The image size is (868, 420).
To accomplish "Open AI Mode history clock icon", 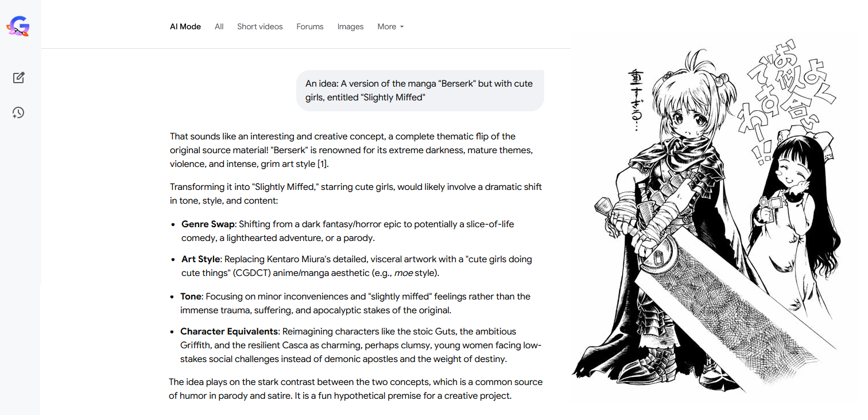I will click(18, 112).
